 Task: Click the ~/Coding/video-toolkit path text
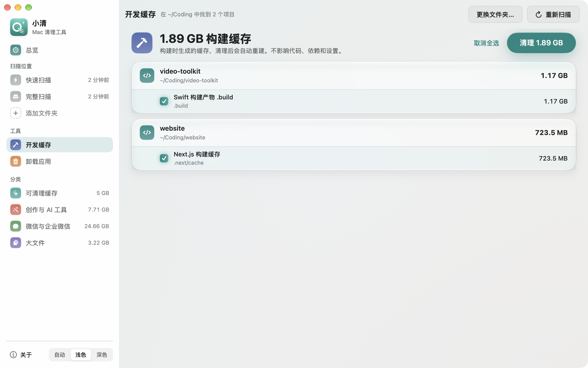(x=189, y=81)
